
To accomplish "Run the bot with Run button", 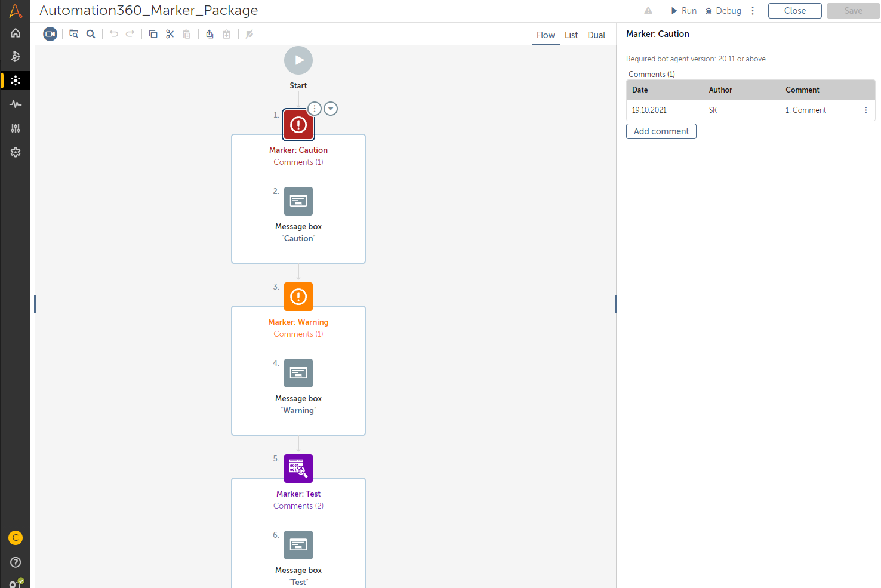I will (x=683, y=11).
